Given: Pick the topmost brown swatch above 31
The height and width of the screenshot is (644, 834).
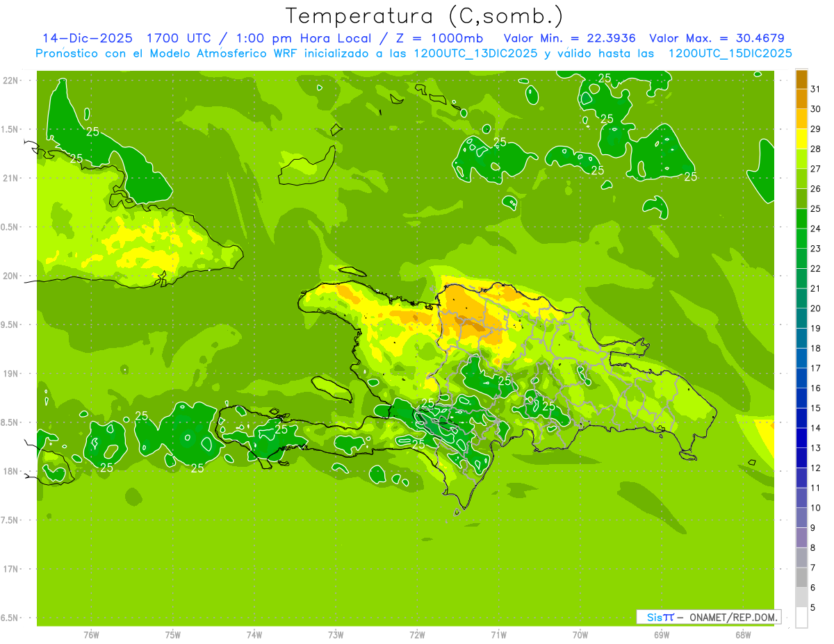Looking at the screenshot, I should 801,79.
